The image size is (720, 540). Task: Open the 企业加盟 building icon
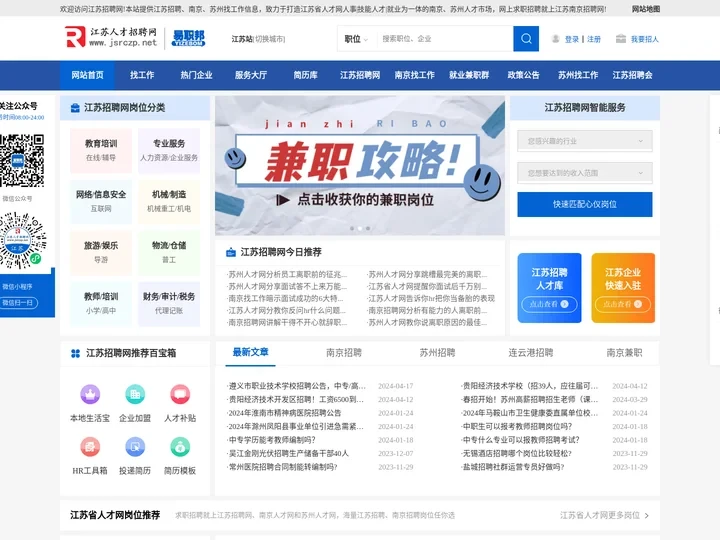click(x=135, y=394)
